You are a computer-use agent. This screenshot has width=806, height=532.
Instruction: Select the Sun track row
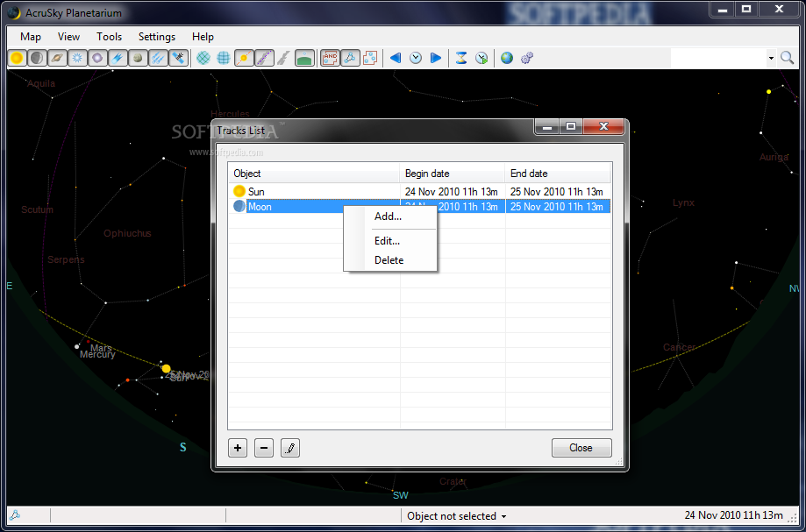pyautogui.click(x=419, y=192)
